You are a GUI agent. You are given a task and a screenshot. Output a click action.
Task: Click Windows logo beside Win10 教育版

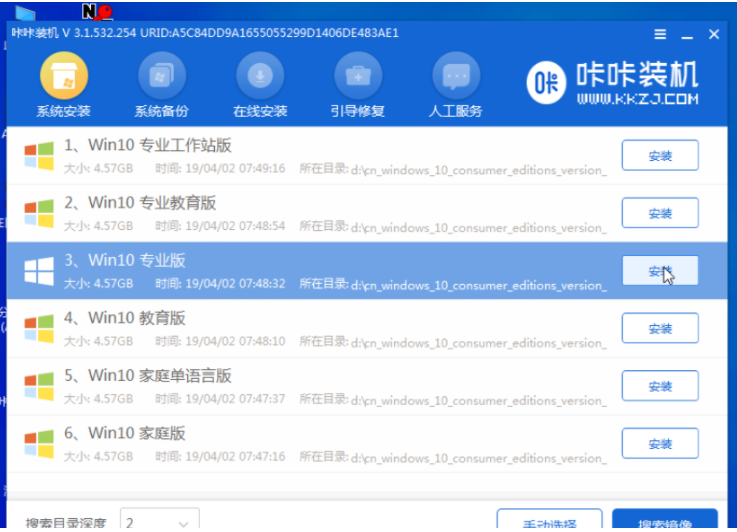[x=39, y=329]
